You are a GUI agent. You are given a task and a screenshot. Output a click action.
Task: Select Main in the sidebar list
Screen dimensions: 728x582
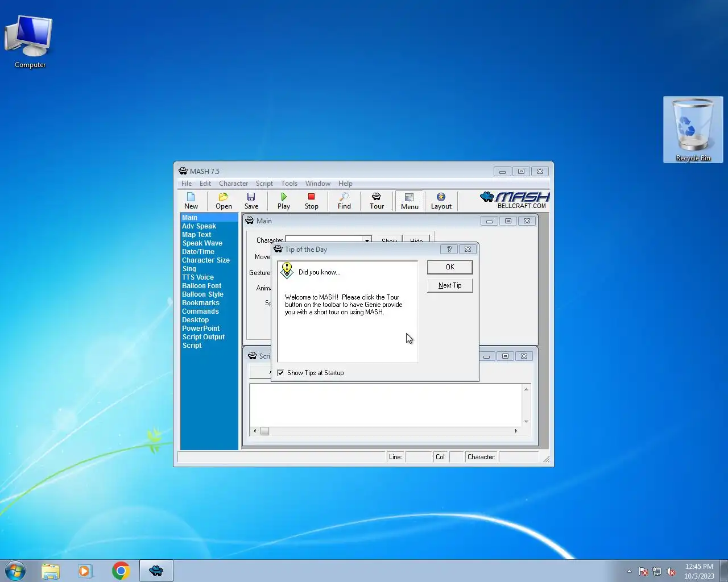pos(209,218)
